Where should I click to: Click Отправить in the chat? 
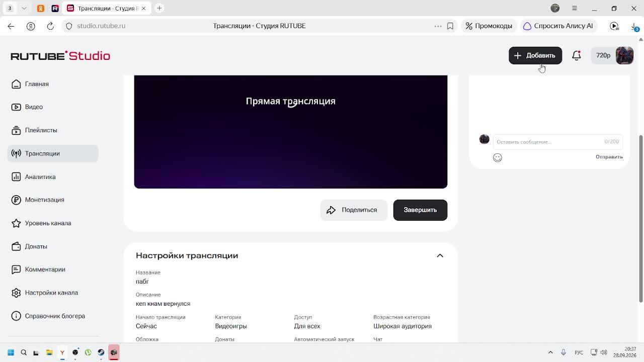(x=609, y=157)
